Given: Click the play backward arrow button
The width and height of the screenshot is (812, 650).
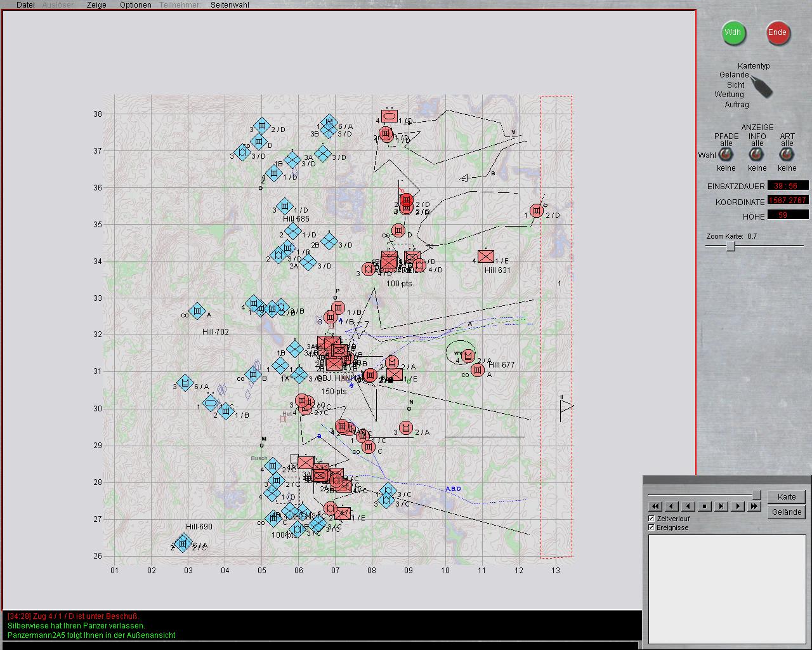Looking at the screenshot, I should tap(672, 506).
